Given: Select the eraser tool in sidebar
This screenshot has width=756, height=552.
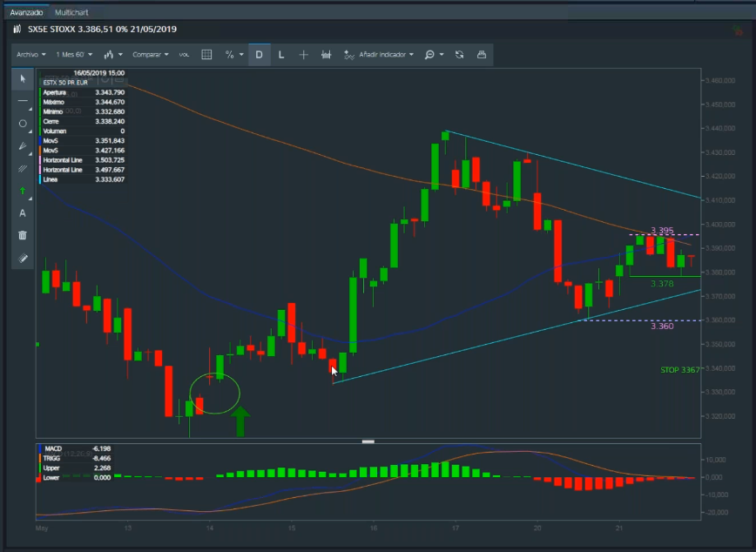Looking at the screenshot, I should pyautogui.click(x=23, y=258).
